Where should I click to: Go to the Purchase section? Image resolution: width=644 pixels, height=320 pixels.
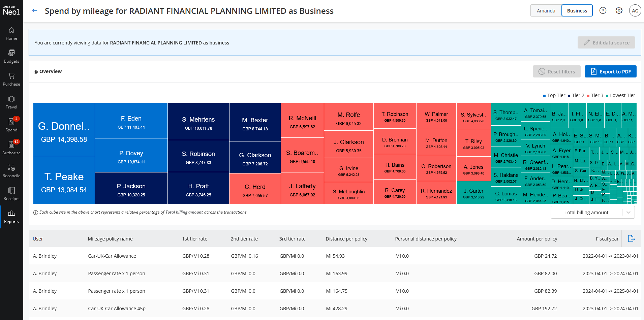click(11, 79)
